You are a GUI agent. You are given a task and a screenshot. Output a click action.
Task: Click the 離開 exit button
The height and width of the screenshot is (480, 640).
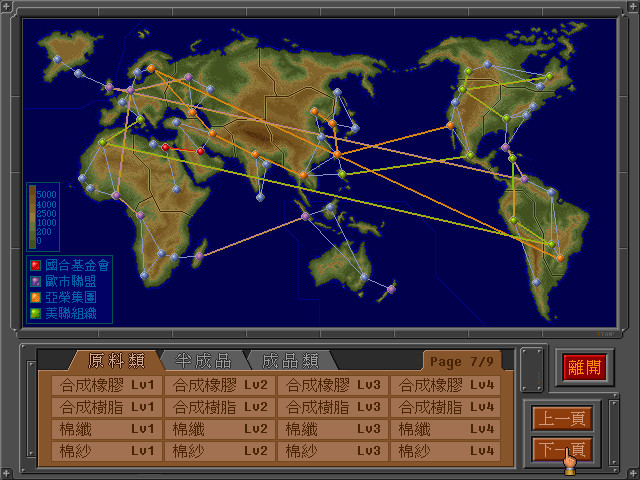pos(584,367)
